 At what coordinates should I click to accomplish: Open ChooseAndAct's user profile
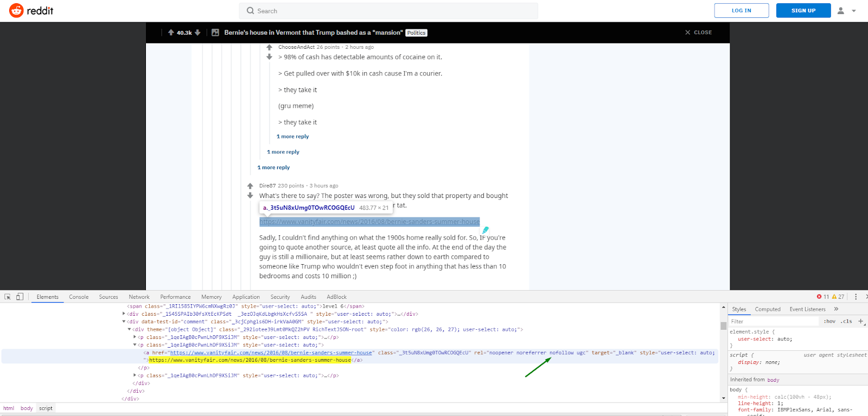(x=296, y=47)
